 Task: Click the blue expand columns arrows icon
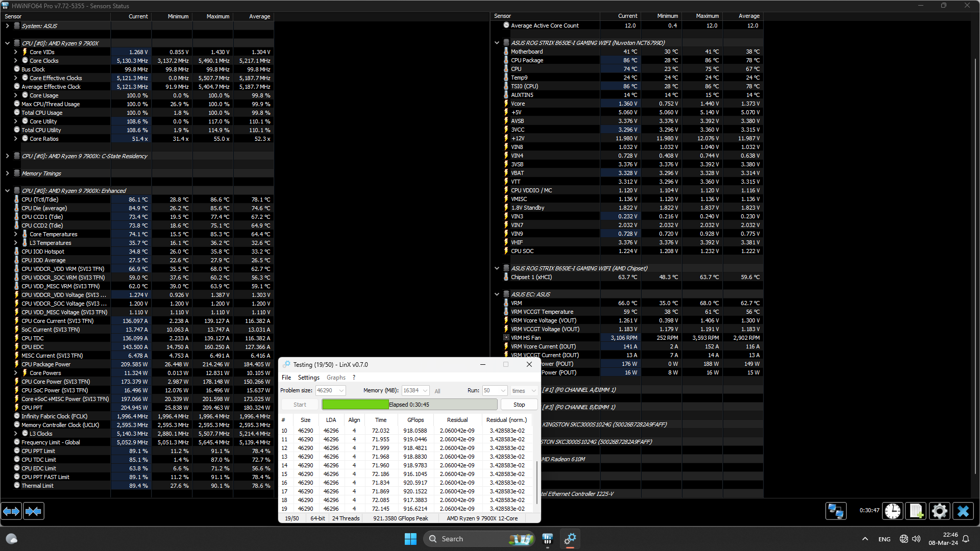pyautogui.click(x=12, y=511)
